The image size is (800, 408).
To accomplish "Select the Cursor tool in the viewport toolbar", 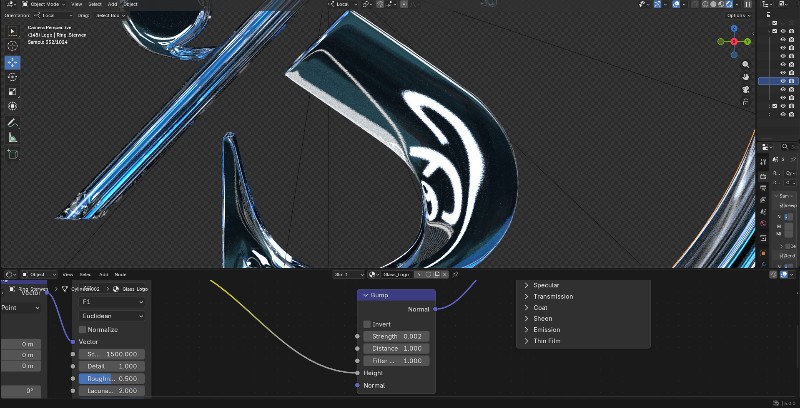I will point(12,46).
